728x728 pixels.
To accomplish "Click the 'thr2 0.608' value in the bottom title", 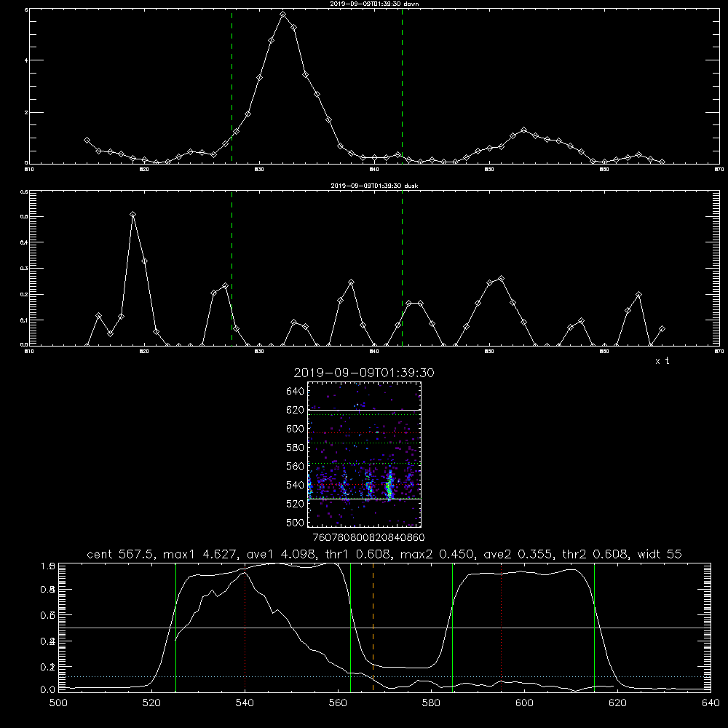I will [x=596, y=554].
